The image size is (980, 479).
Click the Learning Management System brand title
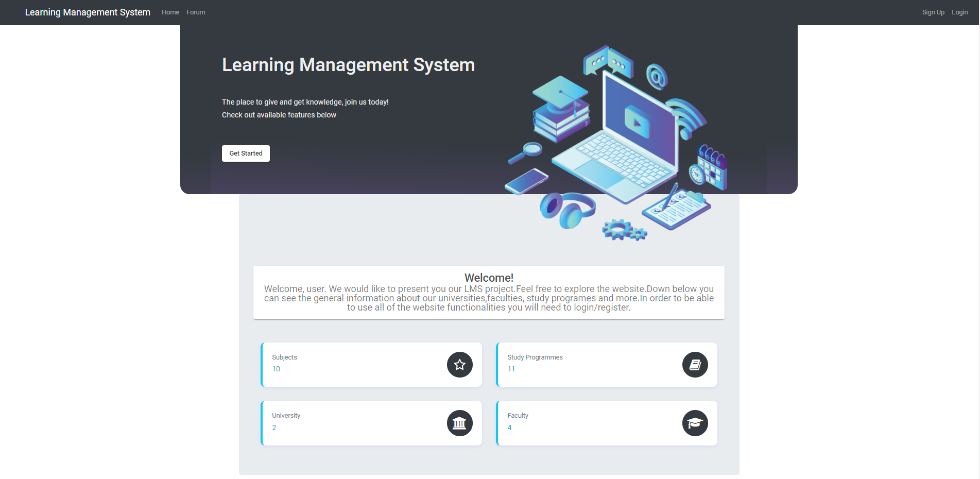(x=87, y=12)
